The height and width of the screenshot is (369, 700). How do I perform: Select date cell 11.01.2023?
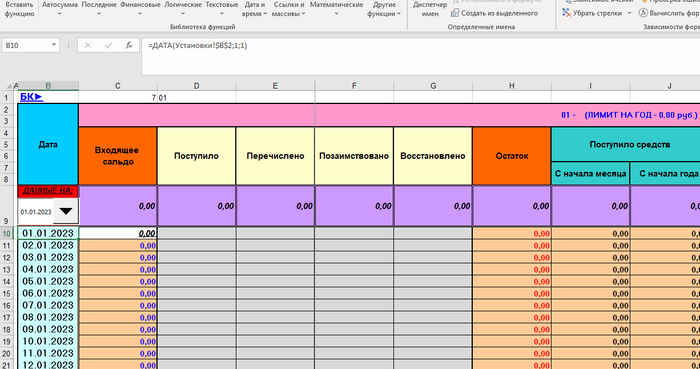click(48, 353)
